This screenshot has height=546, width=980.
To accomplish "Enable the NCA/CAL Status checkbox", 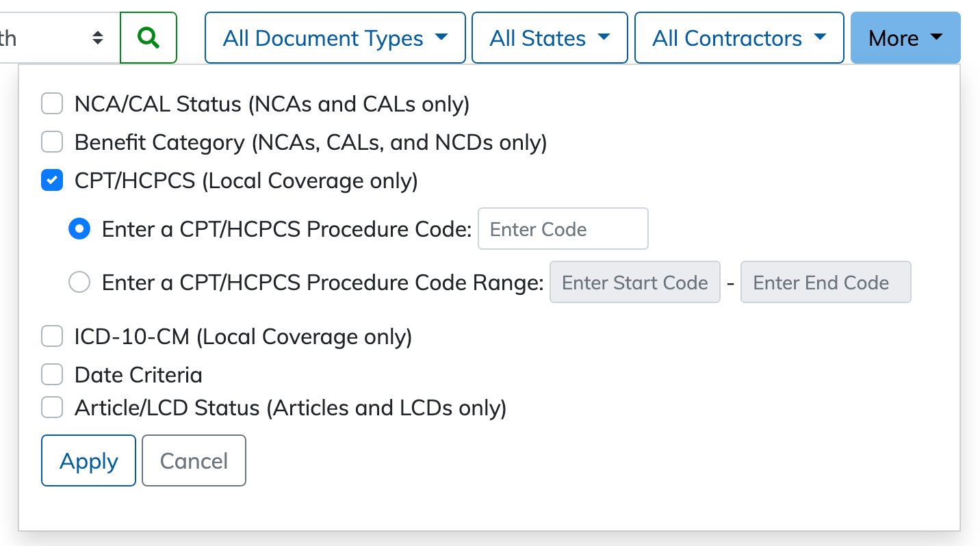I will click(52, 104).
